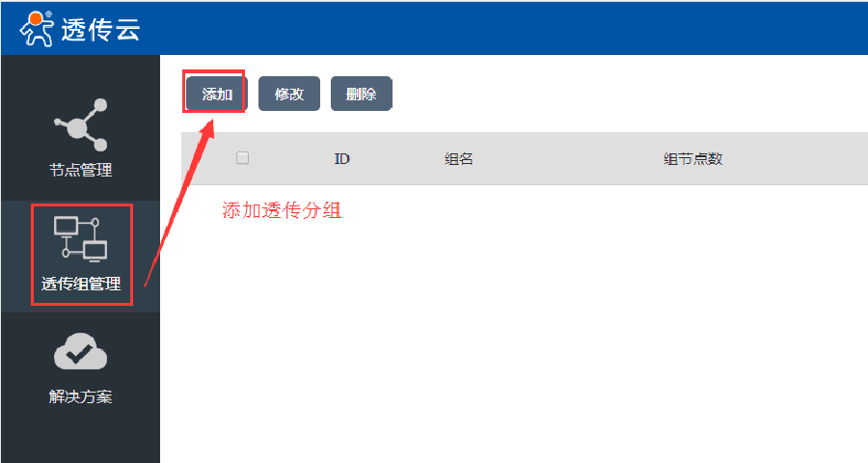
Task: Click the 透传云 brand name text
Action: 100,29
